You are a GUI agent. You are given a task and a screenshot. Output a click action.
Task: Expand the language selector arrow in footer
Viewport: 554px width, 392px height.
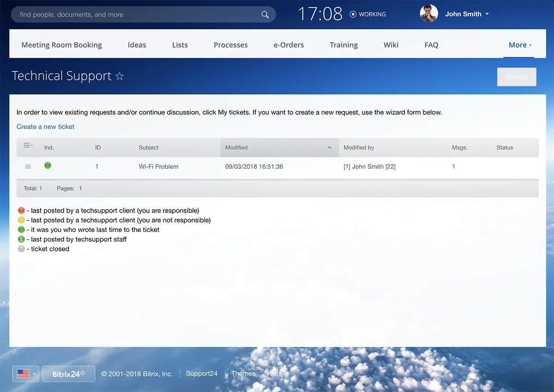point(34,374)
